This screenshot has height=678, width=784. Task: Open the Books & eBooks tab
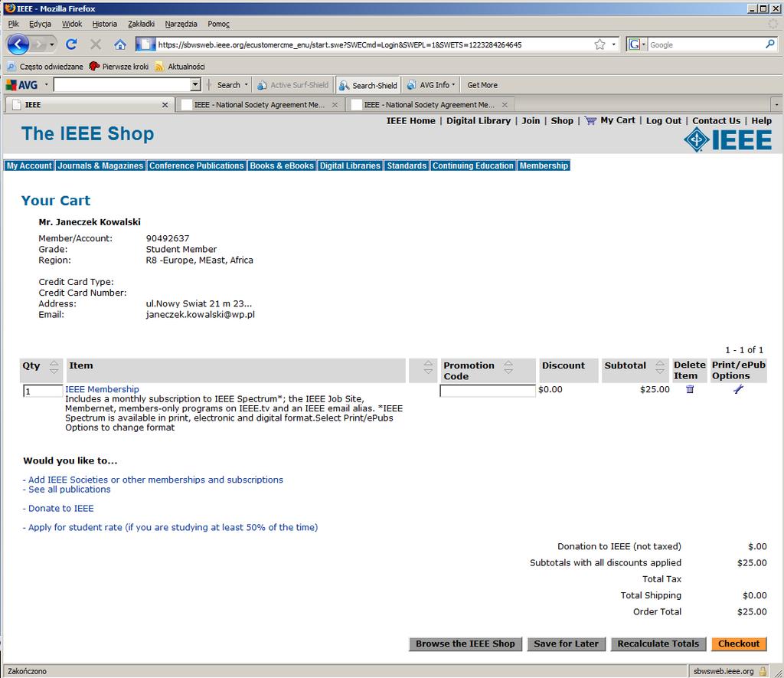click(282, 165)
